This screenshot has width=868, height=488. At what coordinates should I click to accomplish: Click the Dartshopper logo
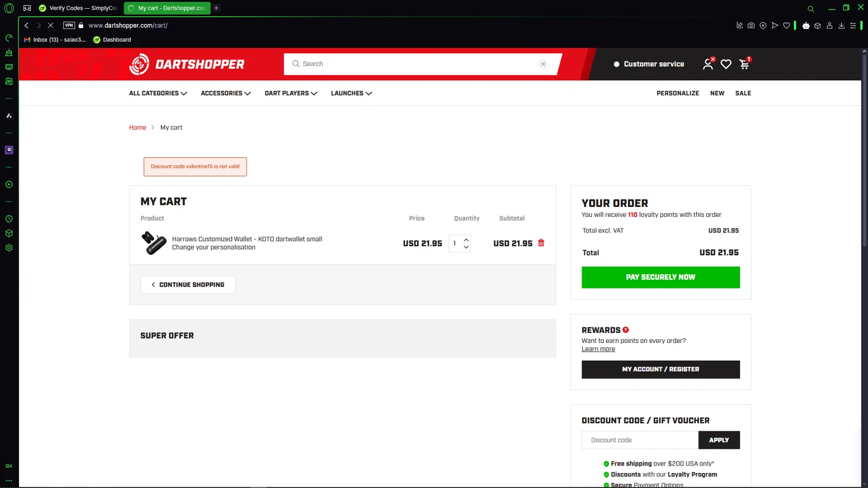(x=187, y=64)
